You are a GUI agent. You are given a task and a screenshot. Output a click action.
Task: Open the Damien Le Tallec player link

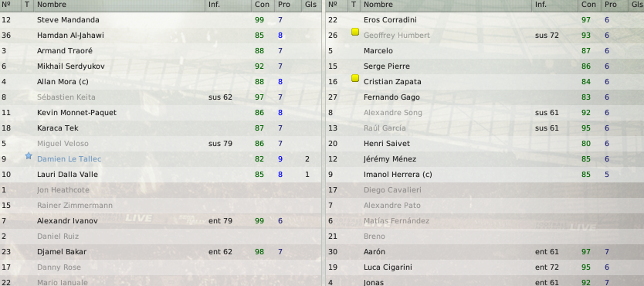click(x=69, y=159)
